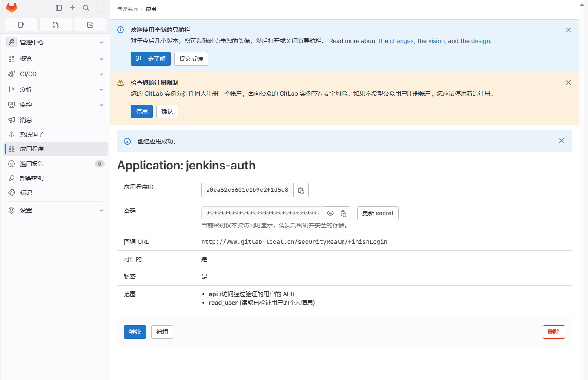This screenshot has width=588, height=380.
Task: Open the issues shortcut icon
Action: pyautogui.click(x=21, y=25)
